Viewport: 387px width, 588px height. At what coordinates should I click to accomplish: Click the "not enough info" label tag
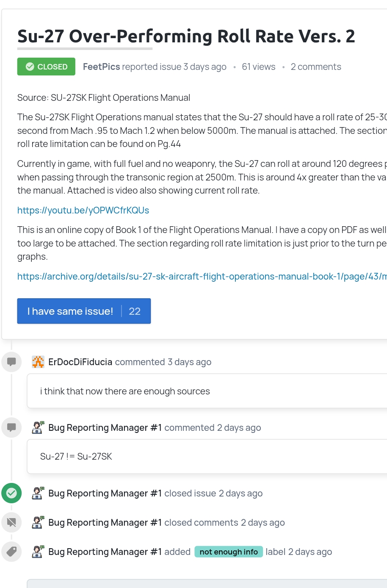229,552
